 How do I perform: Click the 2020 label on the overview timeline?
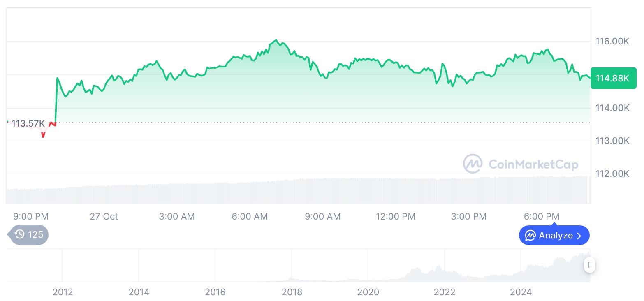[368, 292]
